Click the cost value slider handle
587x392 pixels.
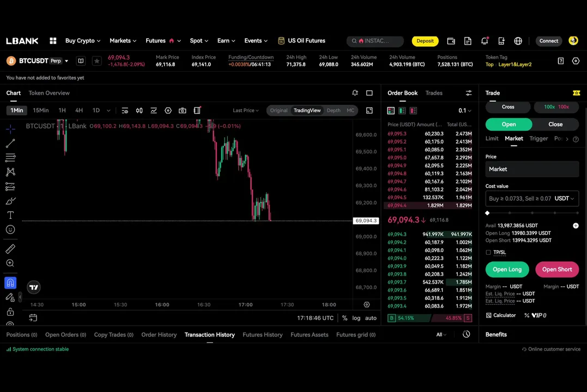pyautogui.click(x=487, y=213)
